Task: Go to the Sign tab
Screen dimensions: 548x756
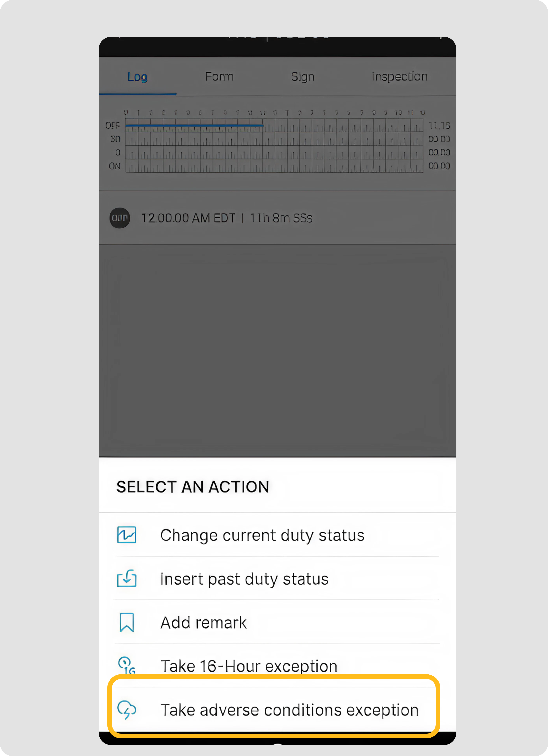Action: (x=303, y=77)
